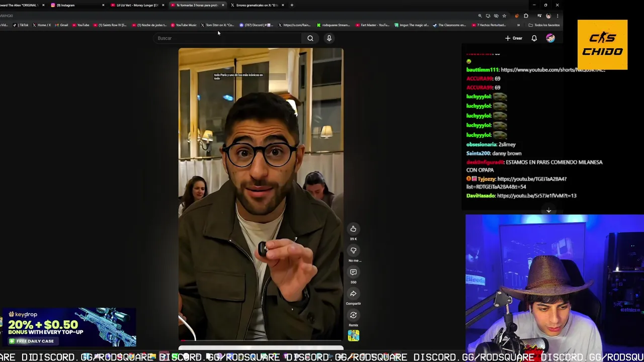Screen dimensions: 644x362
Task: Open the orange browser extension icon
Action: [517, 16]
